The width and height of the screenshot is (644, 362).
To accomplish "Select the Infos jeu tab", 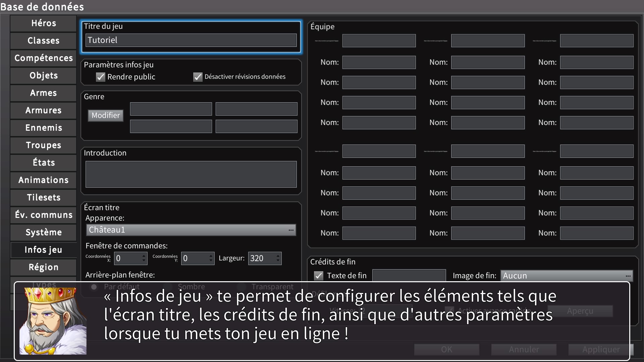I will pyautogui.click(x=43, y=250).
